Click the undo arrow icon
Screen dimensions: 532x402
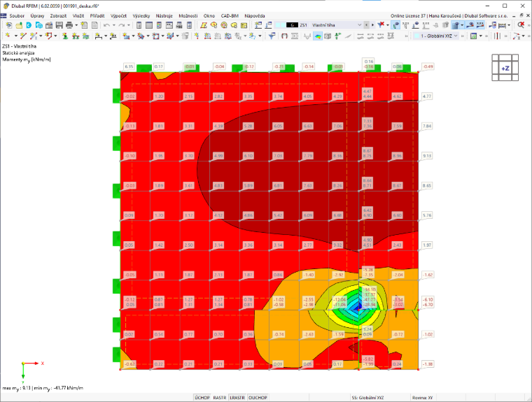tap(106, 25)
